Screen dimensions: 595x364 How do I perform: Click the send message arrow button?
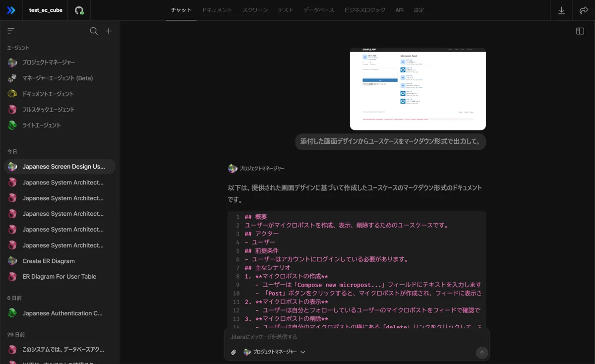481,353
